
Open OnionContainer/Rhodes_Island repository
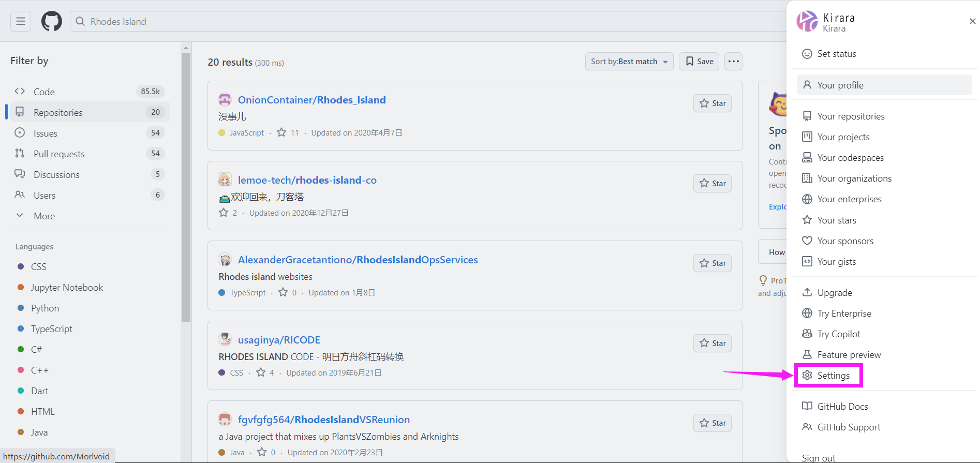312,100
